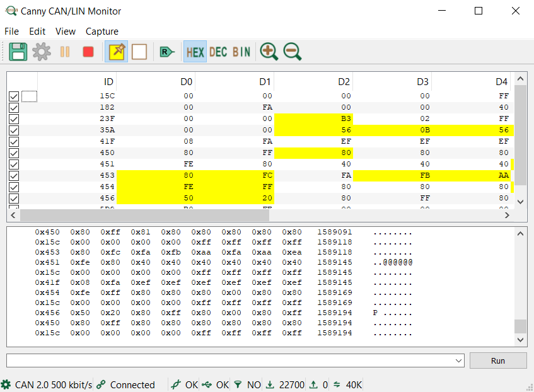Open the command combo box dropdown arrow
This screenshot has width=534, height=392.
point(459,360)
